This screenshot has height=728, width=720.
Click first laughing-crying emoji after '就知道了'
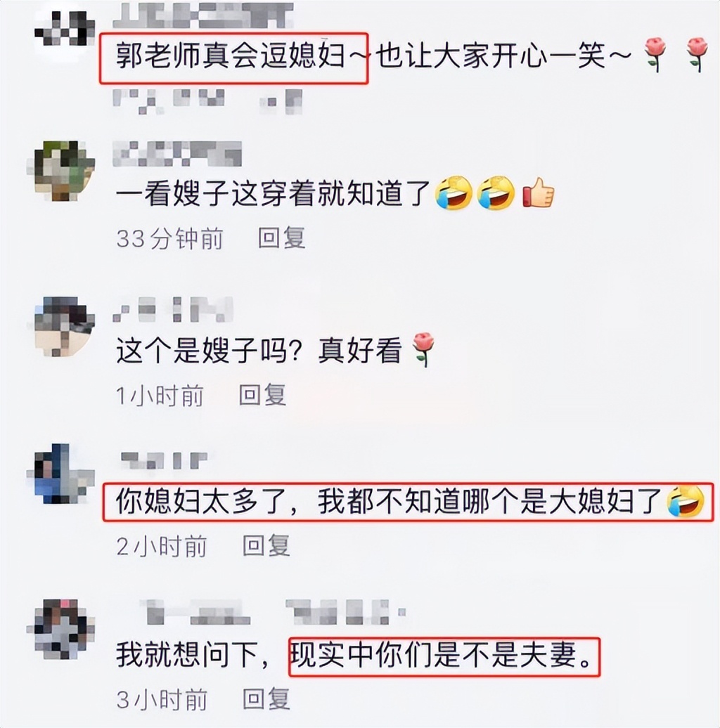coord(454,193)
